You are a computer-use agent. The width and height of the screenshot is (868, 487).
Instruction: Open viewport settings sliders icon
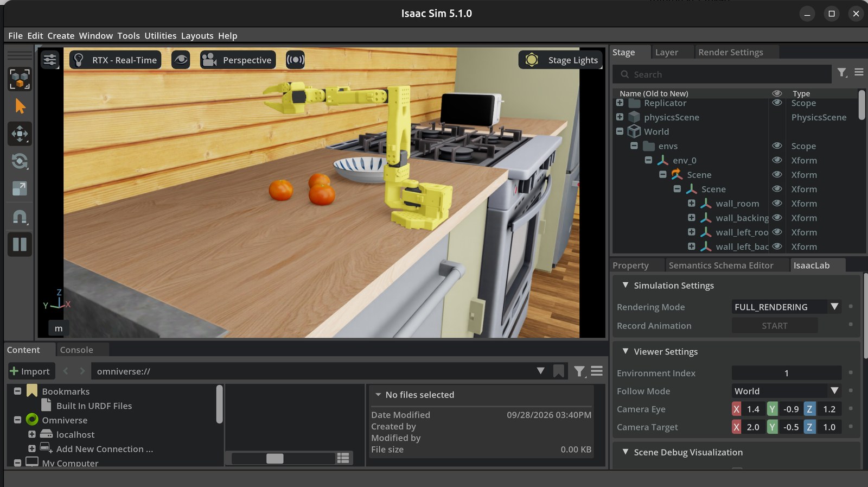[50, 60]
